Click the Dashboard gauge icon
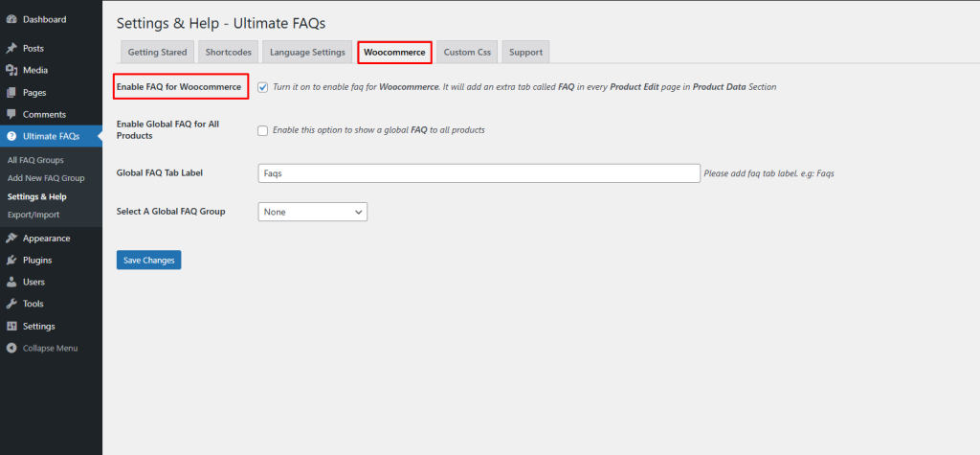The height and width of the screenshot is (455, 980). tap(11, 19)
